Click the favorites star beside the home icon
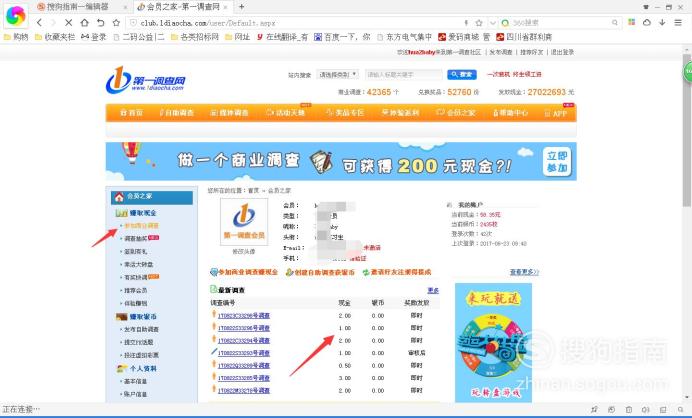 tap(116, 23)
